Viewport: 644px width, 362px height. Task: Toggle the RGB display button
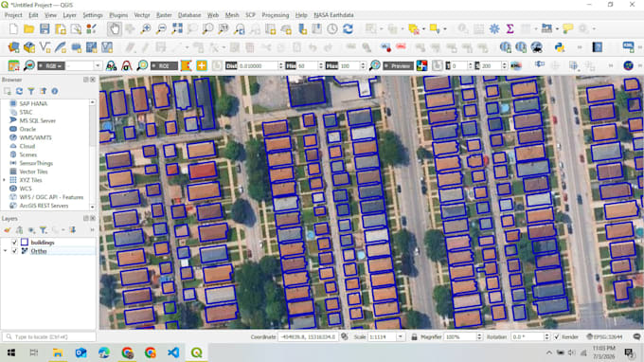51,65
